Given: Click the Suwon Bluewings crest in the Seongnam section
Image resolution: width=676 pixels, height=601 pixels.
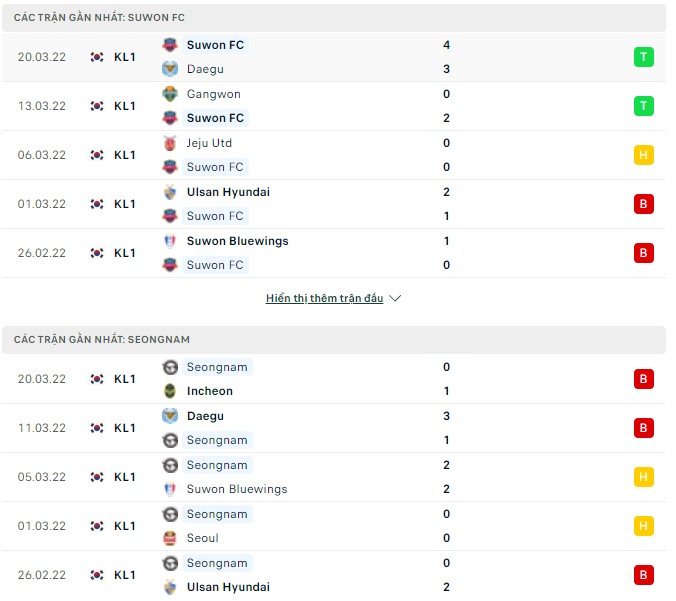Looking at the screenshot, I should coord(169,489).
